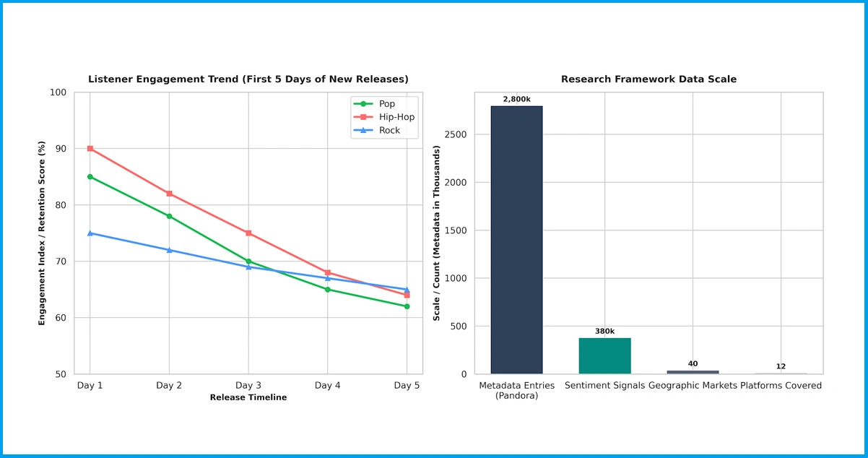
Task: Click the Pop circle marker at Day 3
Action: [248, 262]
